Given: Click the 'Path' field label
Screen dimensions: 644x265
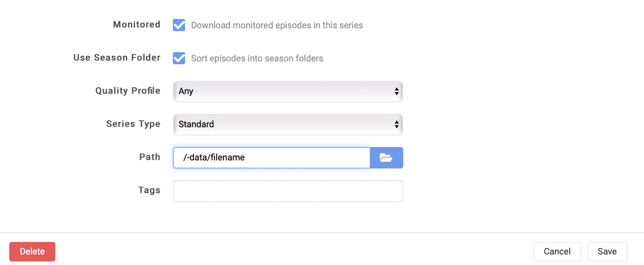Looking at the screenshot, I should 149,157.
